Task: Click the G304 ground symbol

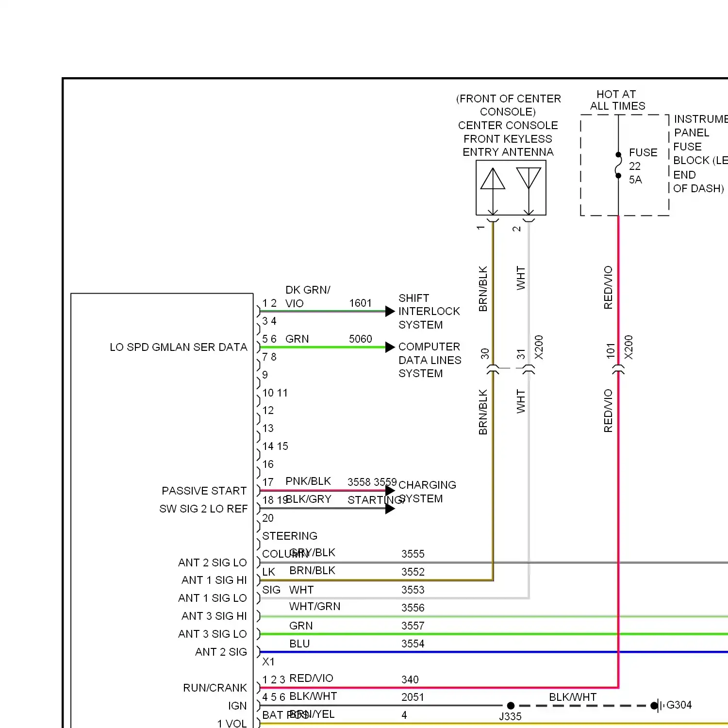Action: tap(658, 706)
